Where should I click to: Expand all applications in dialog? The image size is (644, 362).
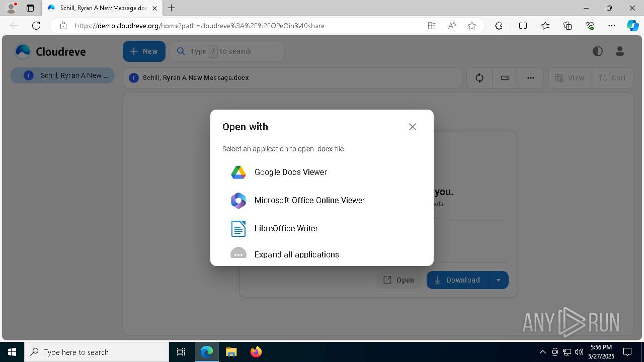[x=321, y=254]
